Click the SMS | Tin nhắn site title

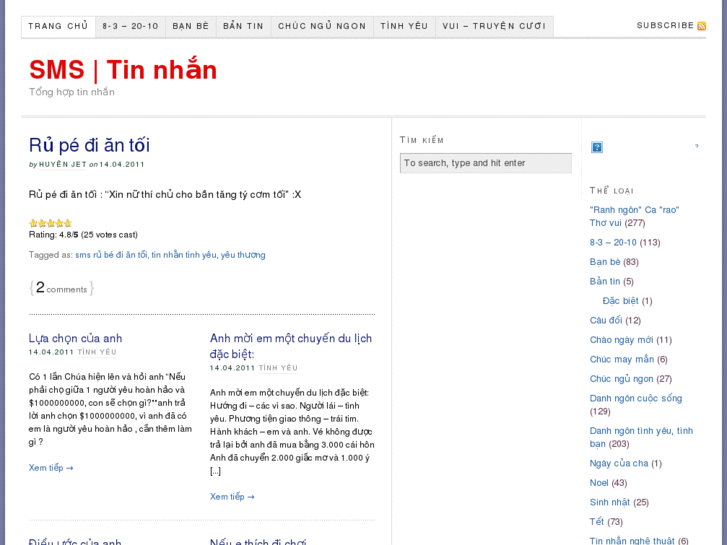(x=123, y=70)
